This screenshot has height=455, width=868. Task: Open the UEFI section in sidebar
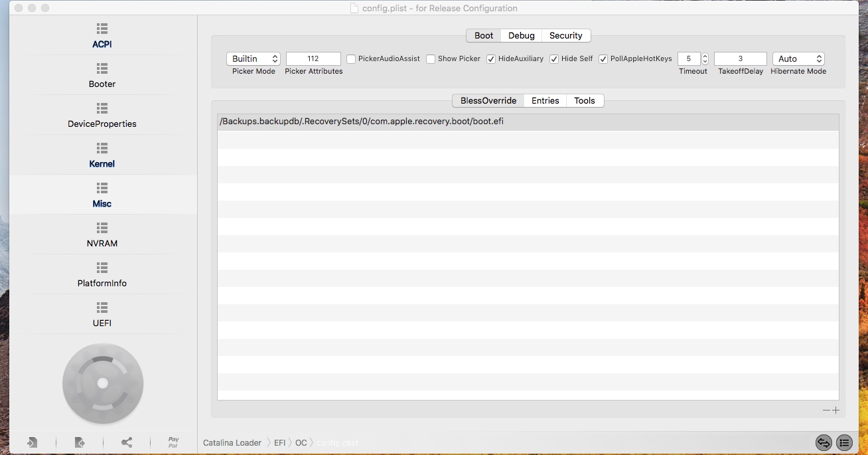(102, 315)
